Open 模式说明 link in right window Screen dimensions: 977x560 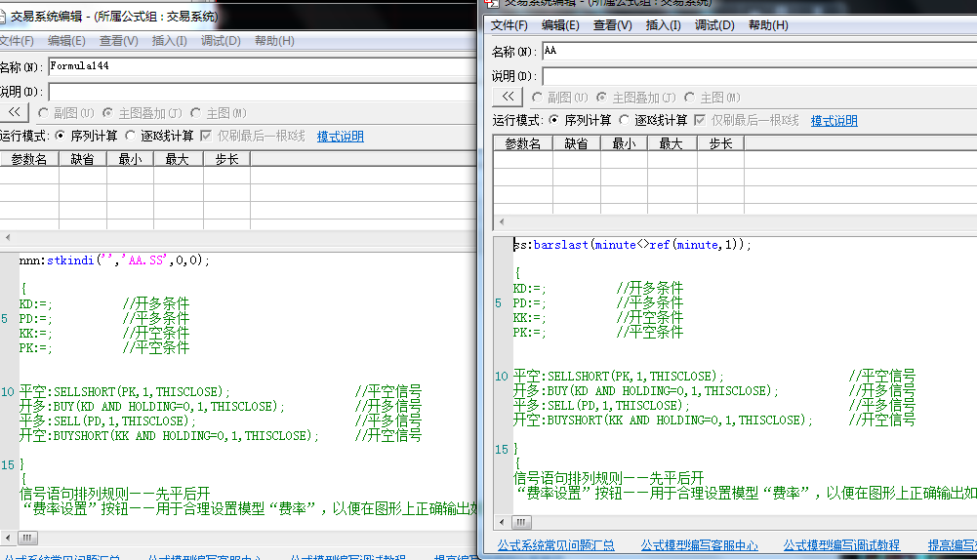point(834,120)
